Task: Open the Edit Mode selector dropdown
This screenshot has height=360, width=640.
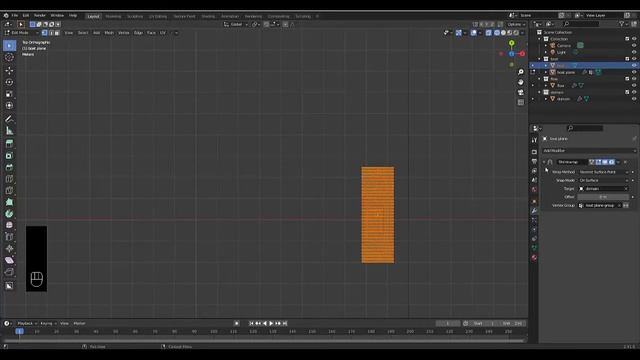Action: point(22,33)
